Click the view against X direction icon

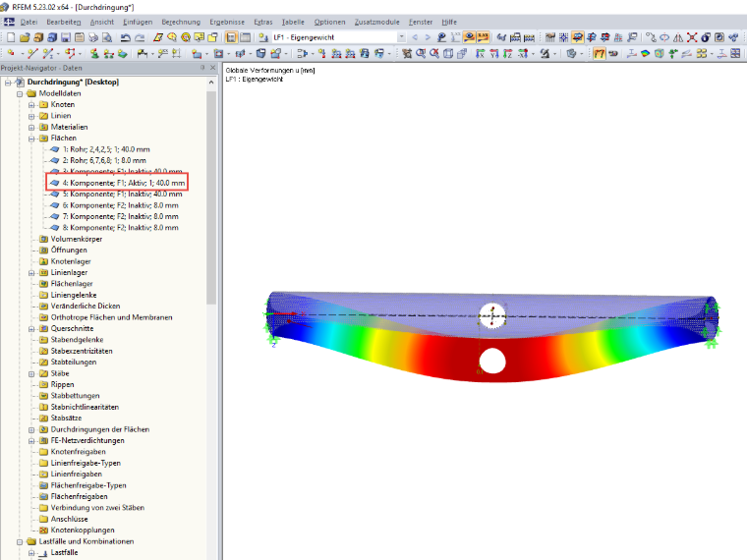(523, 54)
